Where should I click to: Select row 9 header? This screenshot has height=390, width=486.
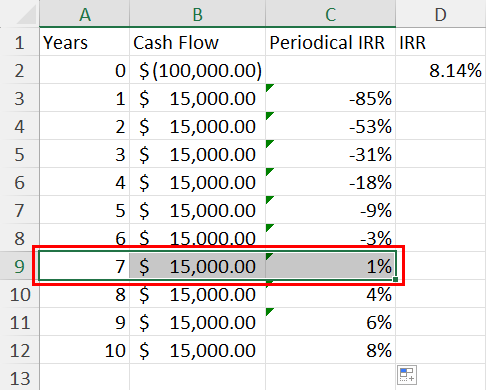tap(19, 266)
